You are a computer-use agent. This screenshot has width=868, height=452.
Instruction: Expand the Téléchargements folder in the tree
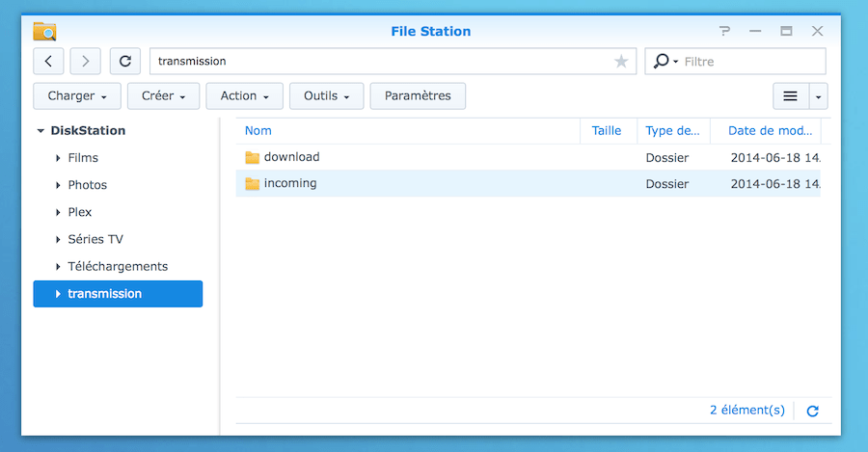58,267
